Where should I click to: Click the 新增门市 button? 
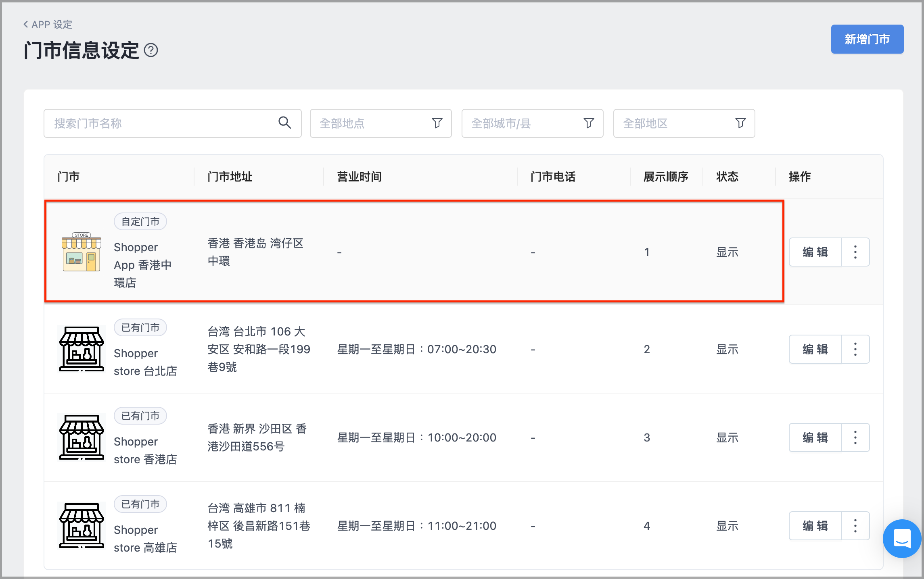[x=867, y=39]
